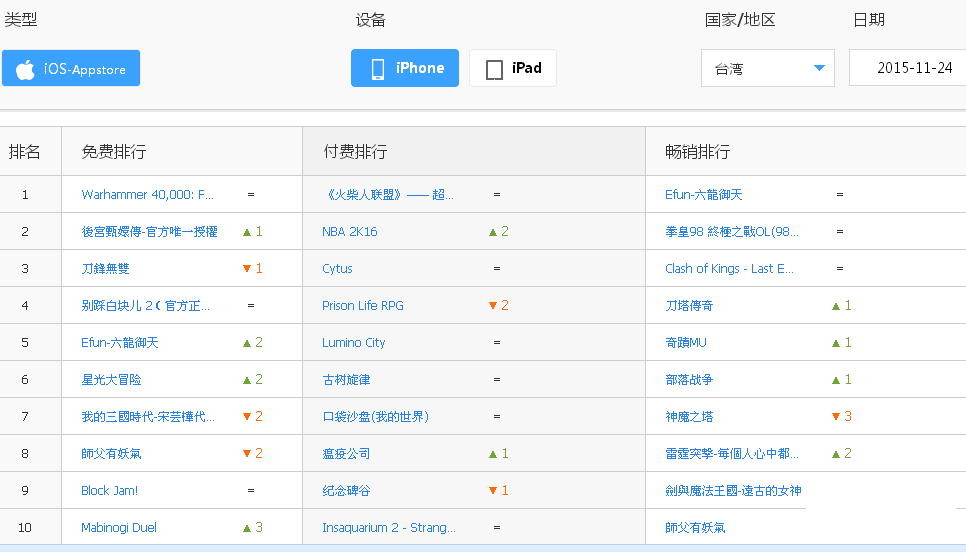Open Efun-六龍御天 in free ranking
Image resolution: width=966 pixels, height=552 pixels.
point(120,343)
